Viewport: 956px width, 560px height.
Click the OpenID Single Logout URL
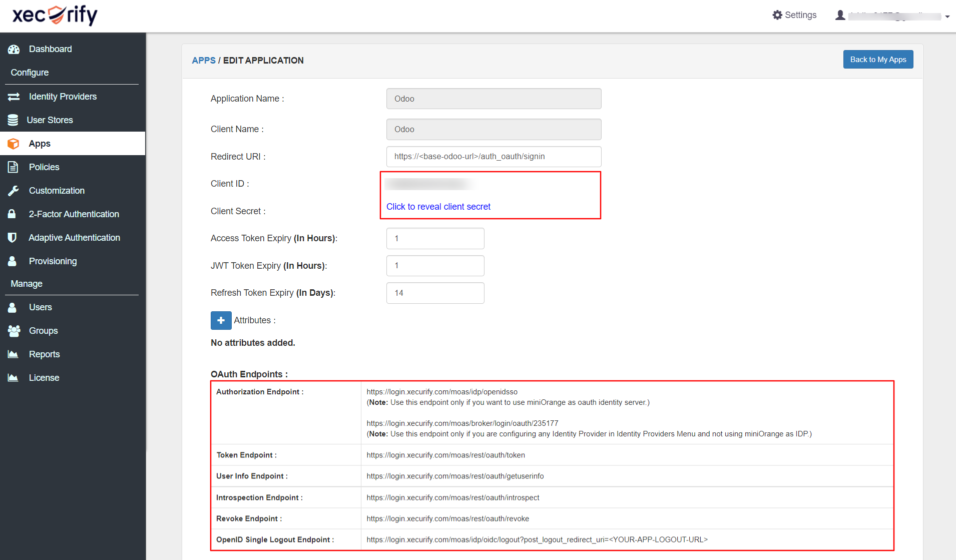(x=537, y=539)
